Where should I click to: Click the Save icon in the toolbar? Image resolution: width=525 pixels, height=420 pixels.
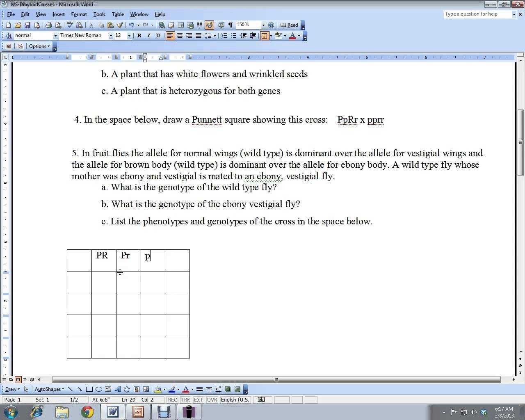point(27,25)
